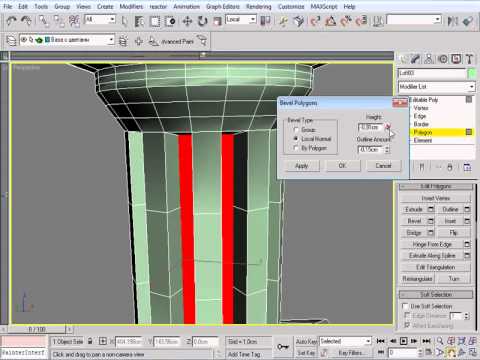Activate Select and Scale tool

tap(217, 21)
